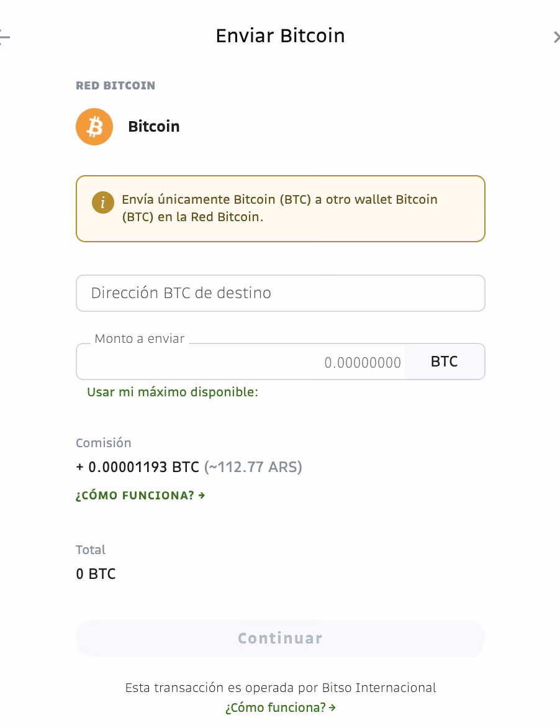The image size is (560, 728).
Task: Close the Enviar Bitcoin screen
Action: coord(556,37)
